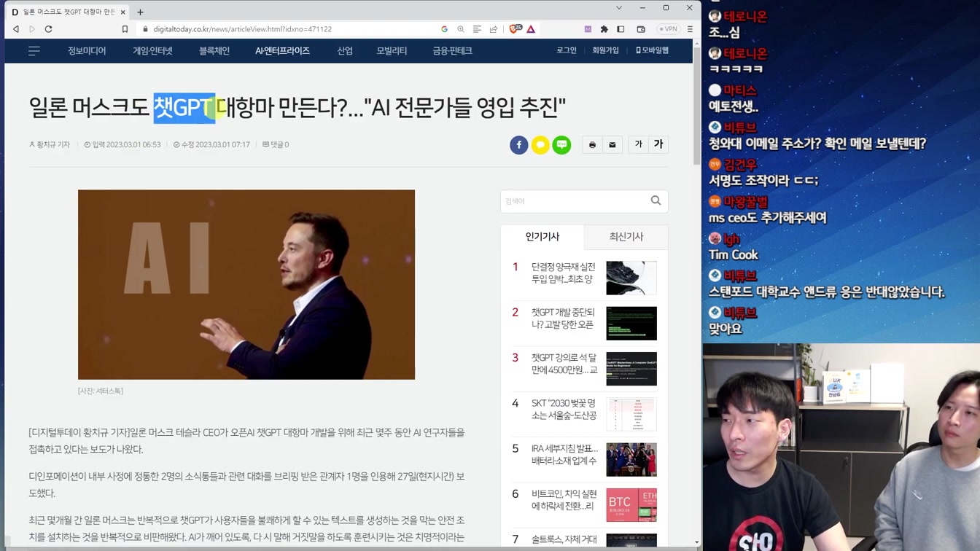The width and height of the screenshot is (980, 551).
Task: Open the browser hamburger menu
Action: (690, 29)
